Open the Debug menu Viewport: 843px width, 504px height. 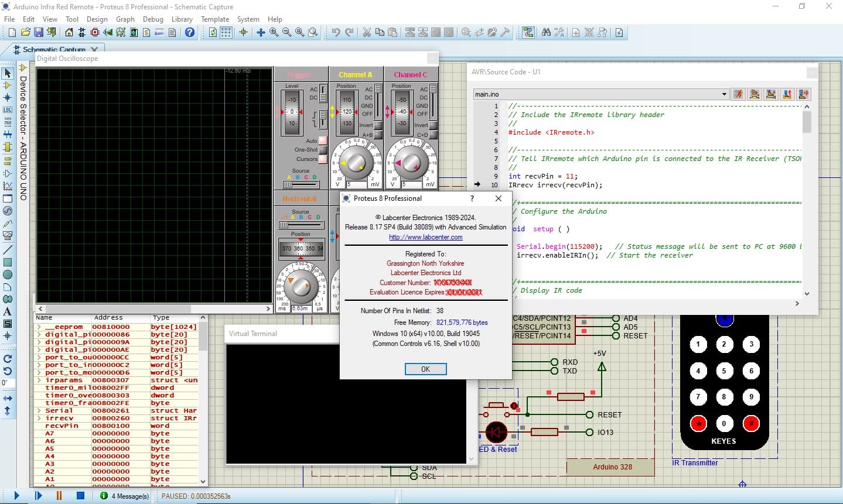[x=153, y=19]
